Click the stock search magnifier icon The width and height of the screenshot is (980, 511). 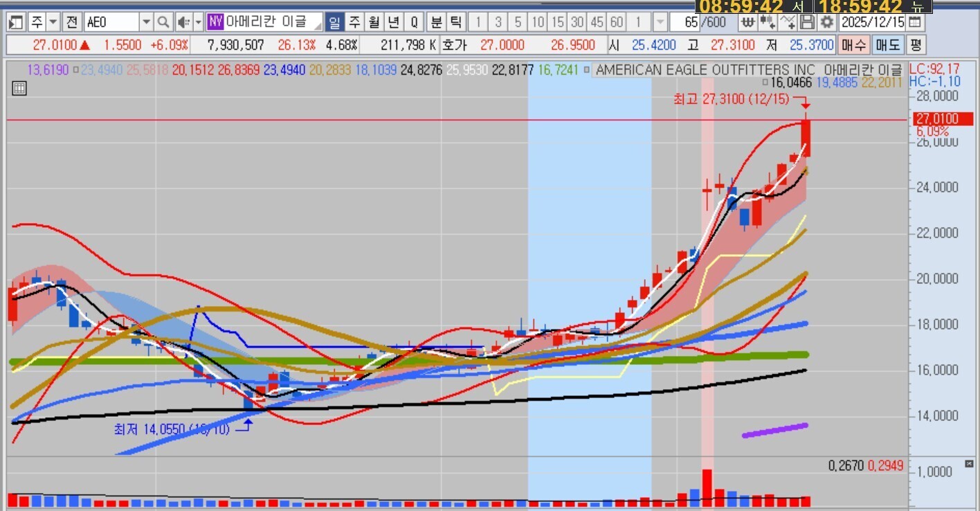tap(163, 22)
